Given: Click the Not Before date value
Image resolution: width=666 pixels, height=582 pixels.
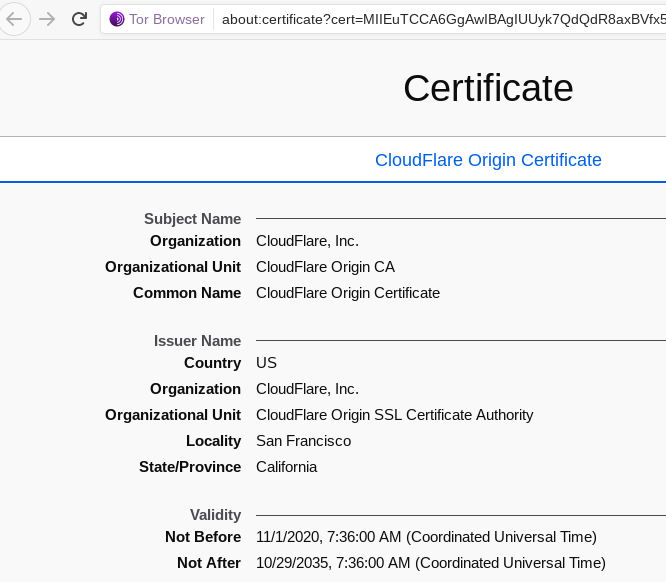Looking at the screenshot, I should click(x=426, y=537).
